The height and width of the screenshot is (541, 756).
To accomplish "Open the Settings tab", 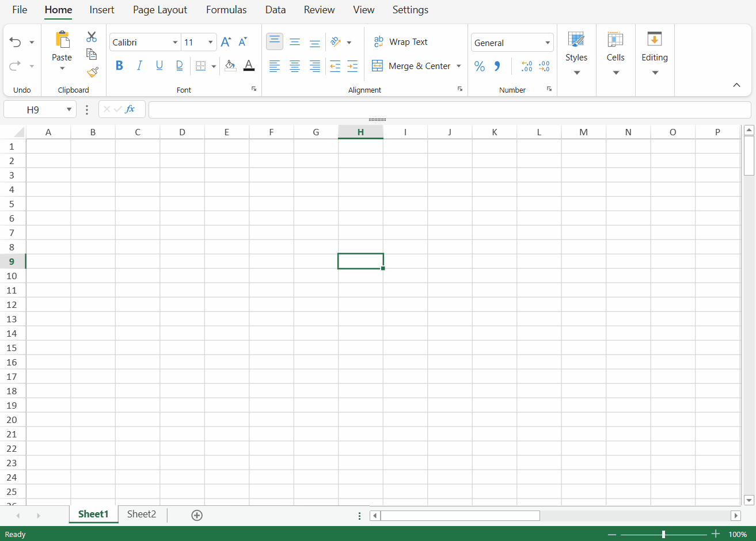I will (411, 10).
